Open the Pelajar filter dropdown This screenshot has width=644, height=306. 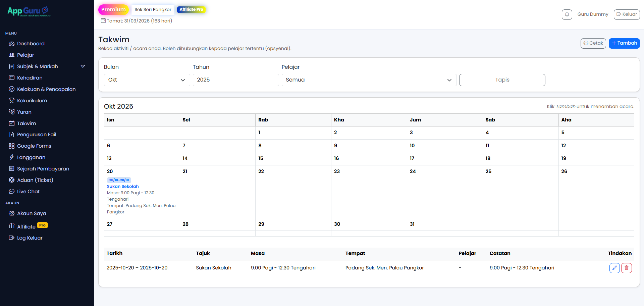click(369, 80)
